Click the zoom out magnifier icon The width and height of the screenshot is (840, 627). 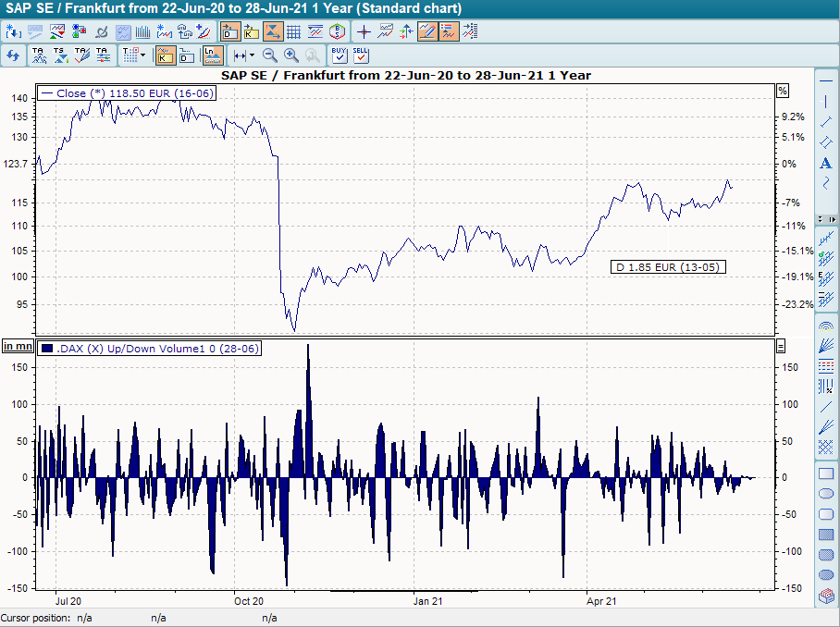(270, 55)
